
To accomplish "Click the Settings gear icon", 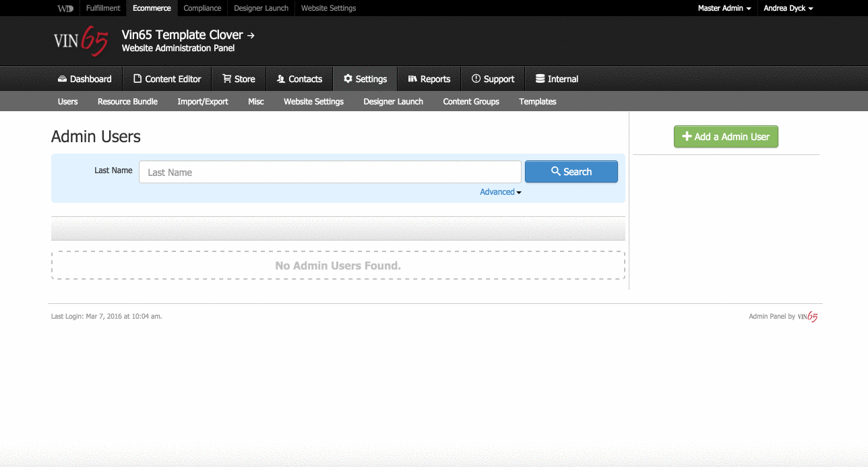I will coord(348,79).
